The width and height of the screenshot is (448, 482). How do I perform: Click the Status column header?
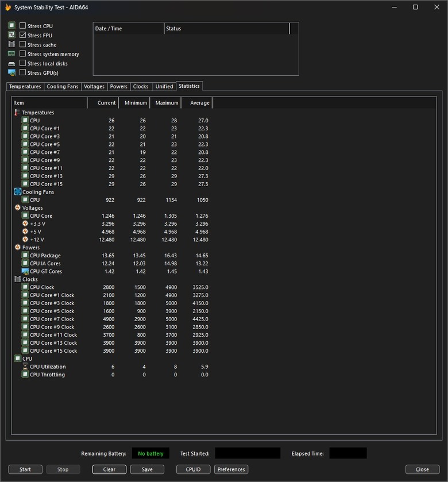(x=226, y=29)
